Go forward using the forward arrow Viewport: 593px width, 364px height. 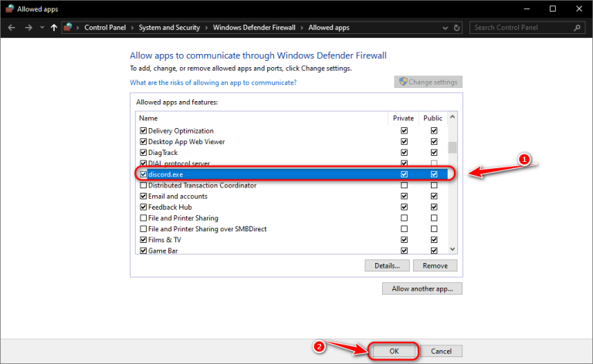(x=29, y=28)
